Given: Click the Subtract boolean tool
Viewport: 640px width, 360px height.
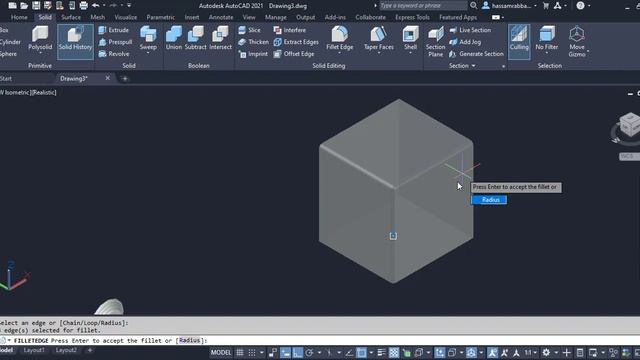Looking at the screenshot, I should click(x=196, y=38).
